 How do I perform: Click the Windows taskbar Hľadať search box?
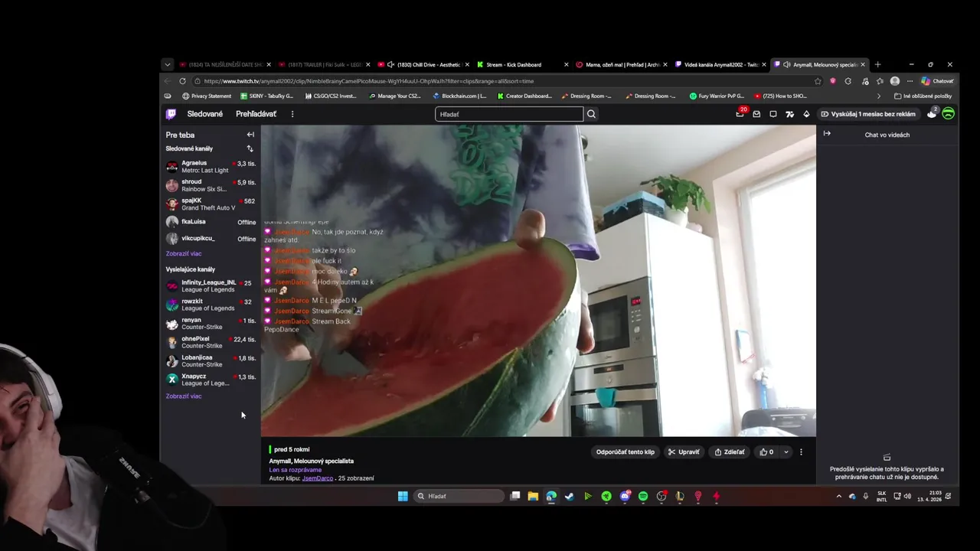pyautogui.click(x=459, y=496)
